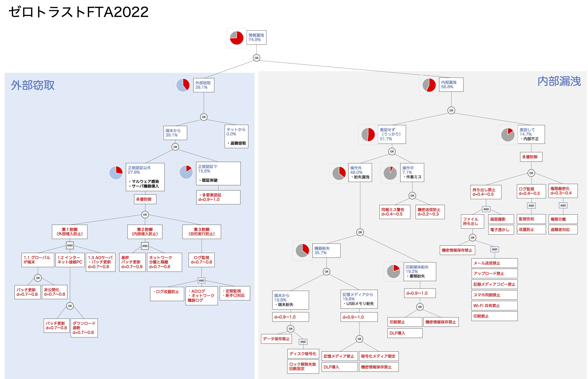
Task: Click OR gate below 外部窃取 39.1% box
Action: click(x=204, y=117)
